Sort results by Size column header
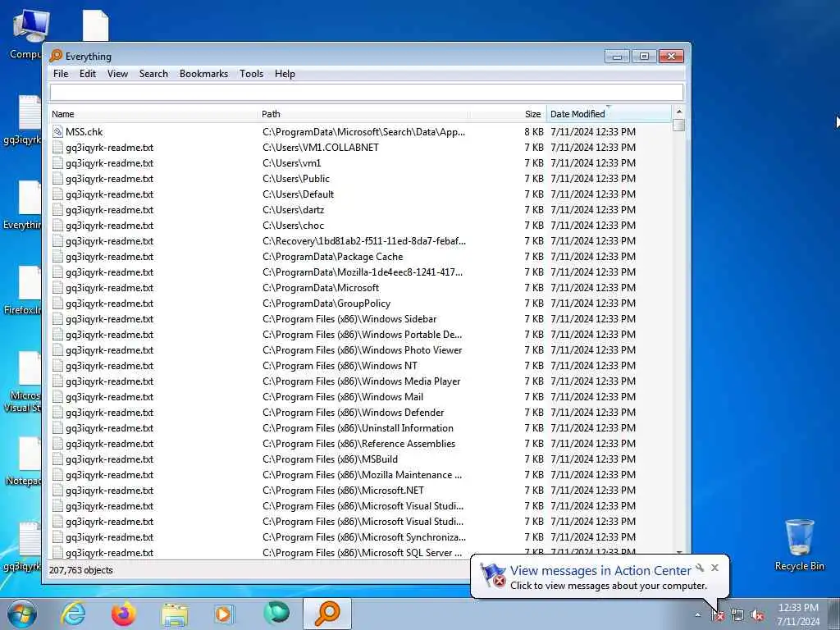This screenshot has width=840, height=630. coord(507,114)
